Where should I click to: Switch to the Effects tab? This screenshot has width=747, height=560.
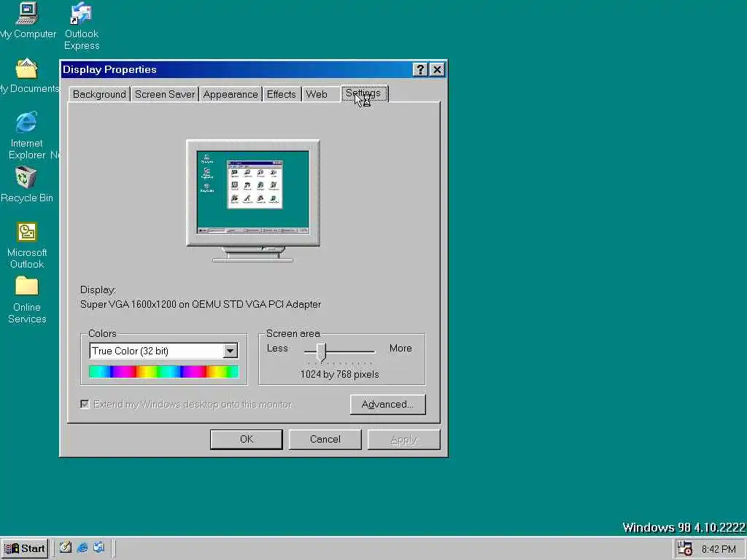(x=281, y=94)
